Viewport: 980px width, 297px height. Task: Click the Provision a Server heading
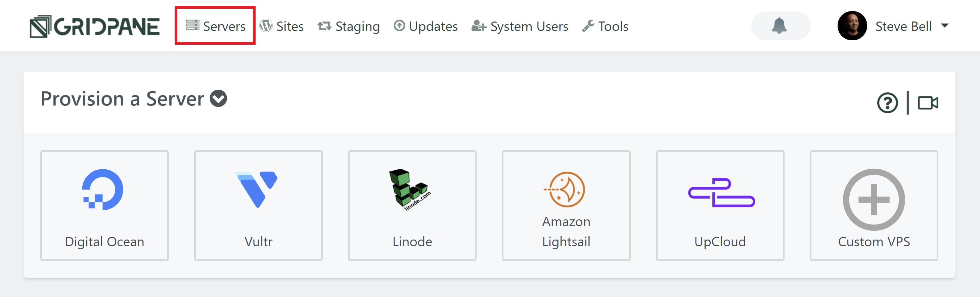[x=122, y=99]
